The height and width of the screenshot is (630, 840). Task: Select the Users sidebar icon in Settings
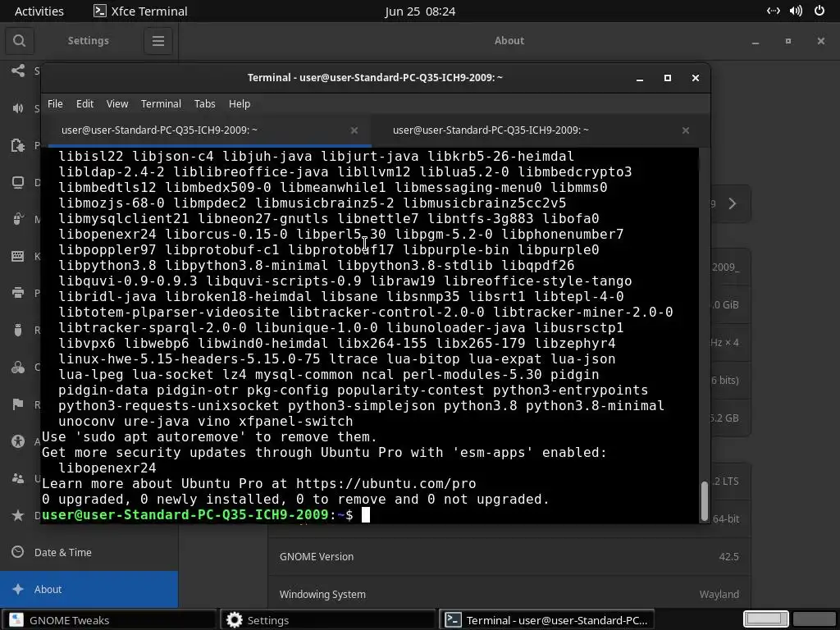[18, 478]
